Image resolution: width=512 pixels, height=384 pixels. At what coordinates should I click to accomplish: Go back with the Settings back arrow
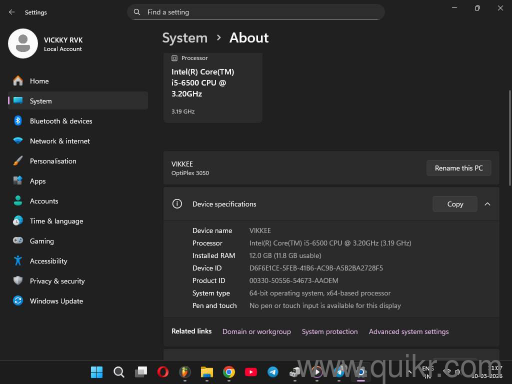click(x=12, y=12)
